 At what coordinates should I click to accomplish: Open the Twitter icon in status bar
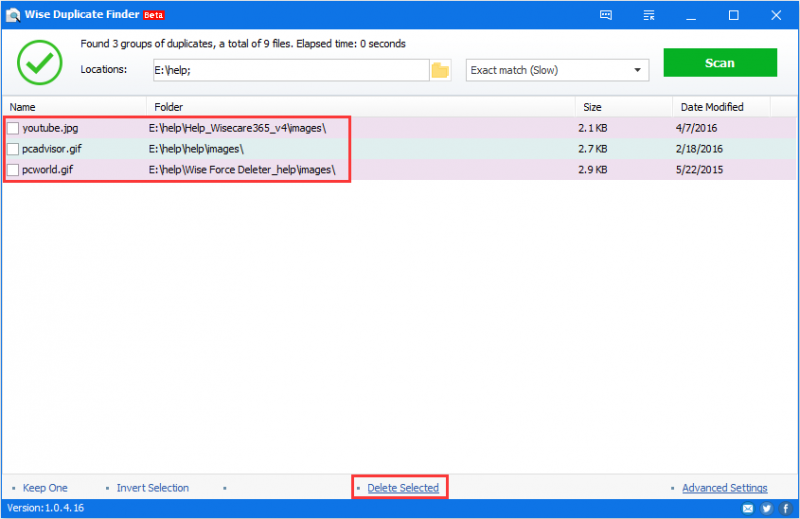point(766,508)
